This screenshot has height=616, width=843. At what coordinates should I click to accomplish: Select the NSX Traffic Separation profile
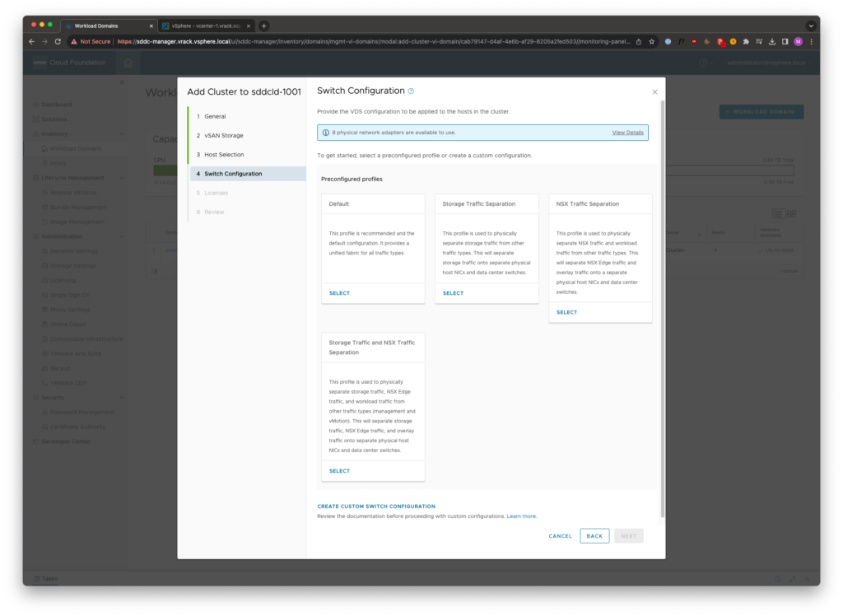566,313
